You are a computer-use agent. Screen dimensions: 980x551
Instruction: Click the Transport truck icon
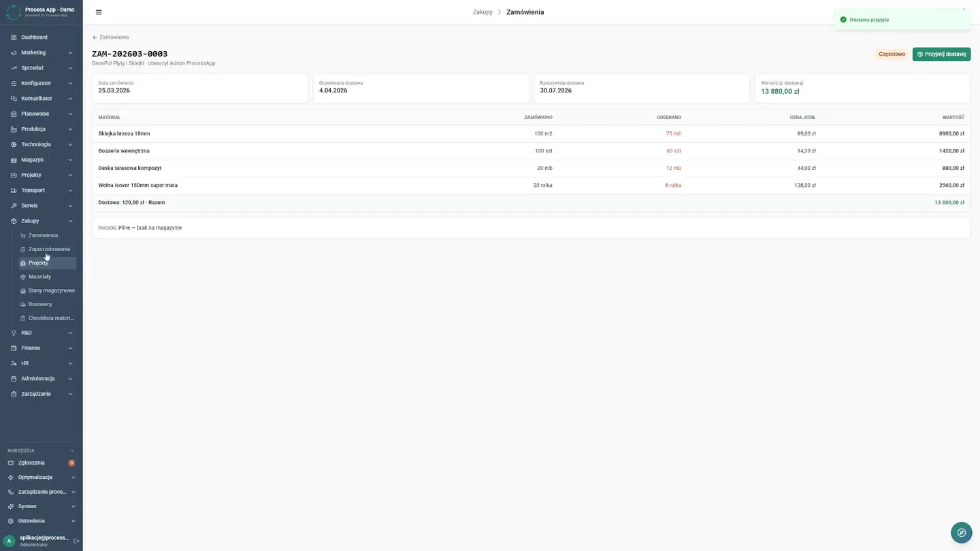point(14,190)
